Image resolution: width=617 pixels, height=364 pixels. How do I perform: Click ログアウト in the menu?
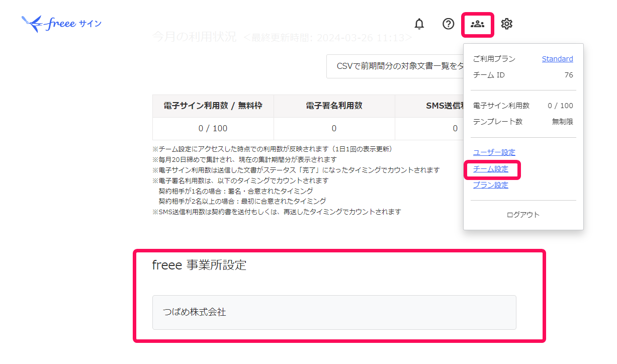523,215
